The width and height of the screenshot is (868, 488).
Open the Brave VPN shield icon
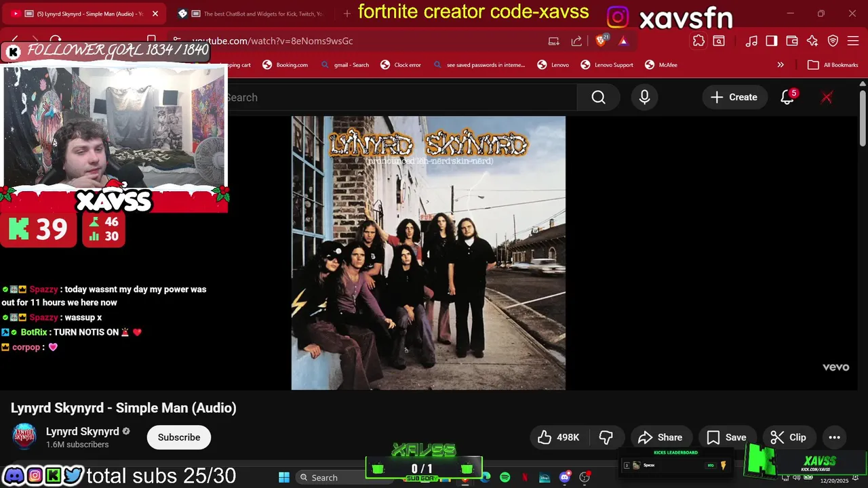[833, 41]
